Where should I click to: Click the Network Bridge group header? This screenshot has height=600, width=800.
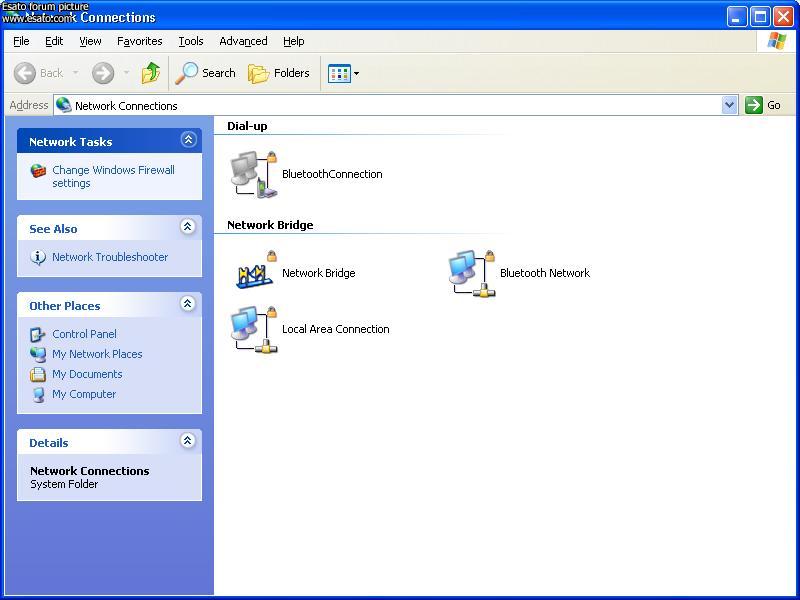point(270,225)
